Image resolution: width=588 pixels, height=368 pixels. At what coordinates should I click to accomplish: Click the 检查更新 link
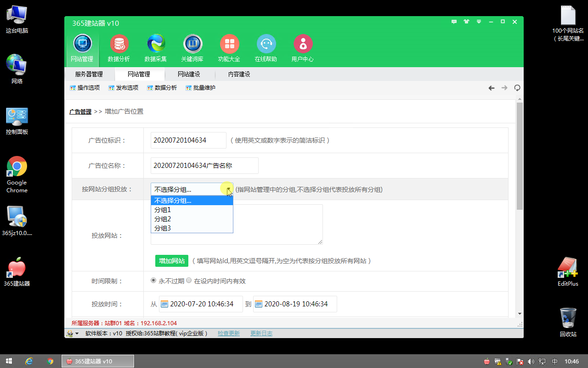pyautogui.click(x=229, y=333)
